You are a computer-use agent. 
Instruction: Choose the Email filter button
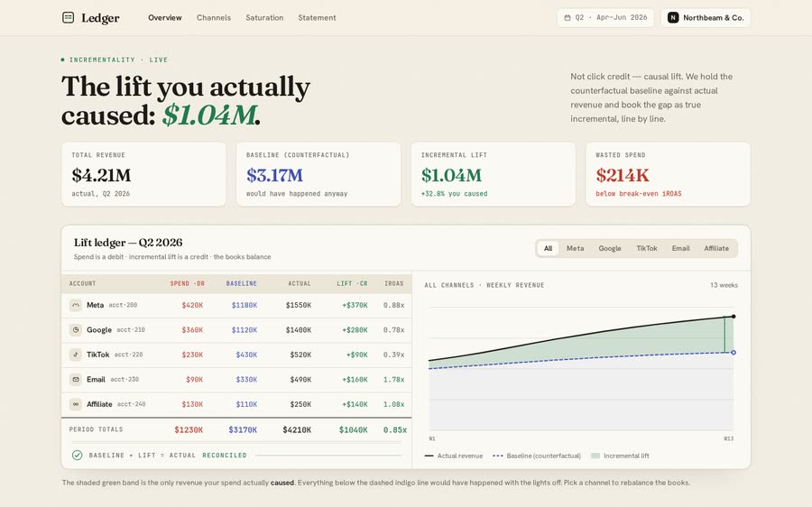click(x=680, y=249)
